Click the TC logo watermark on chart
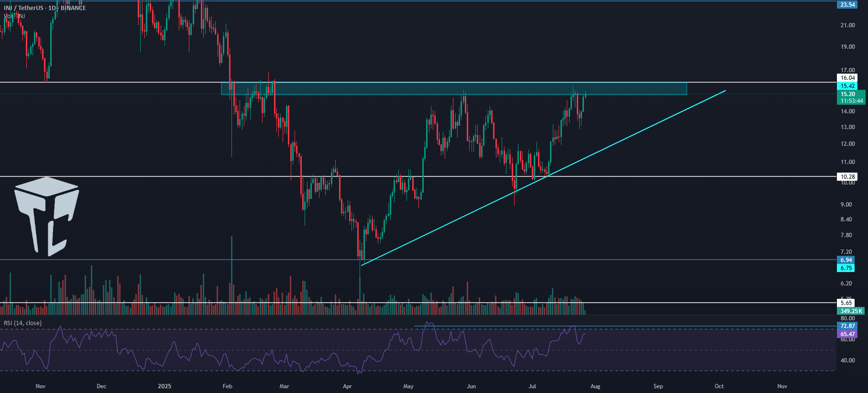Screen dimensions: 868x393 point(46,216)
